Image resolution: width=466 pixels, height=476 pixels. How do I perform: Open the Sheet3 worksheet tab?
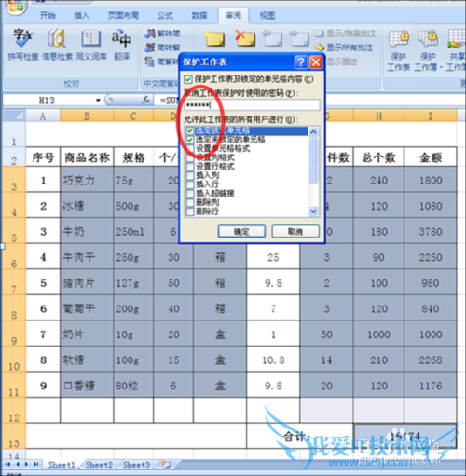(x=136, y=465)
